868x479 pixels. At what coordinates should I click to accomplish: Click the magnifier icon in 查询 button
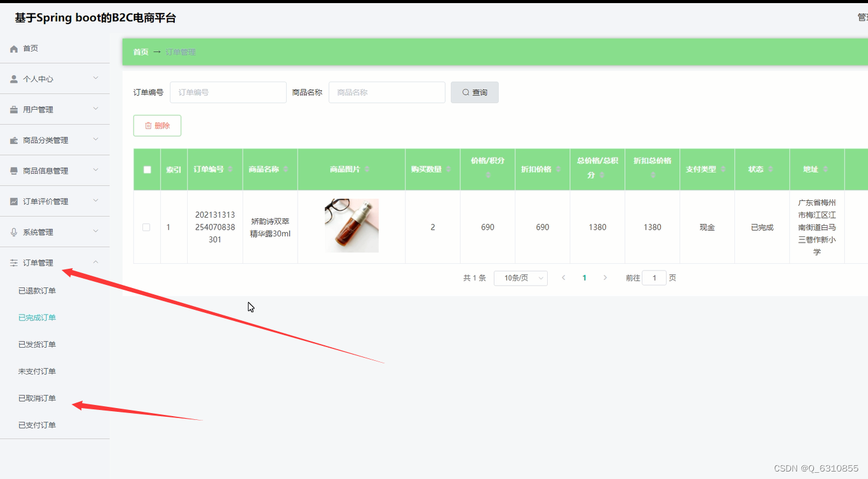pyautogui.click(x=466, y=93)
